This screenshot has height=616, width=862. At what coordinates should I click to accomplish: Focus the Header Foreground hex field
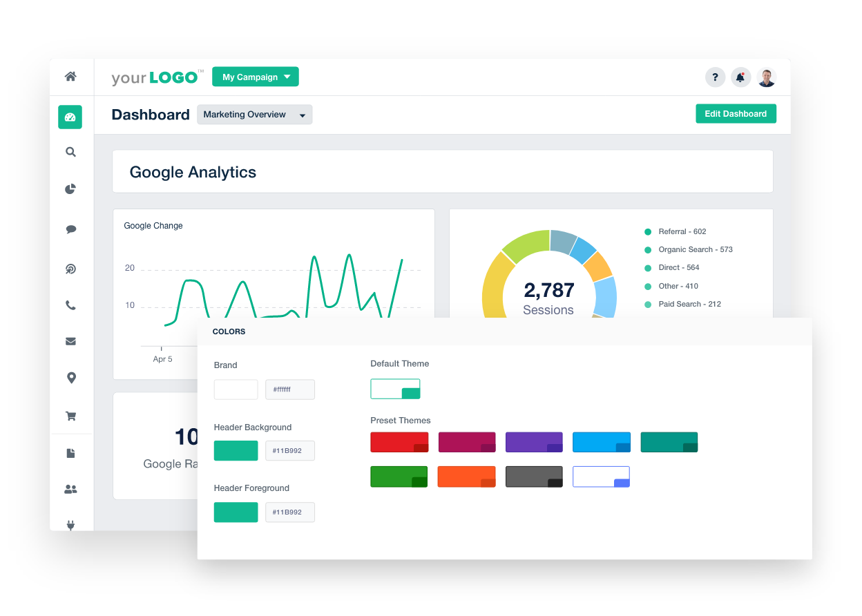(290, 512)
